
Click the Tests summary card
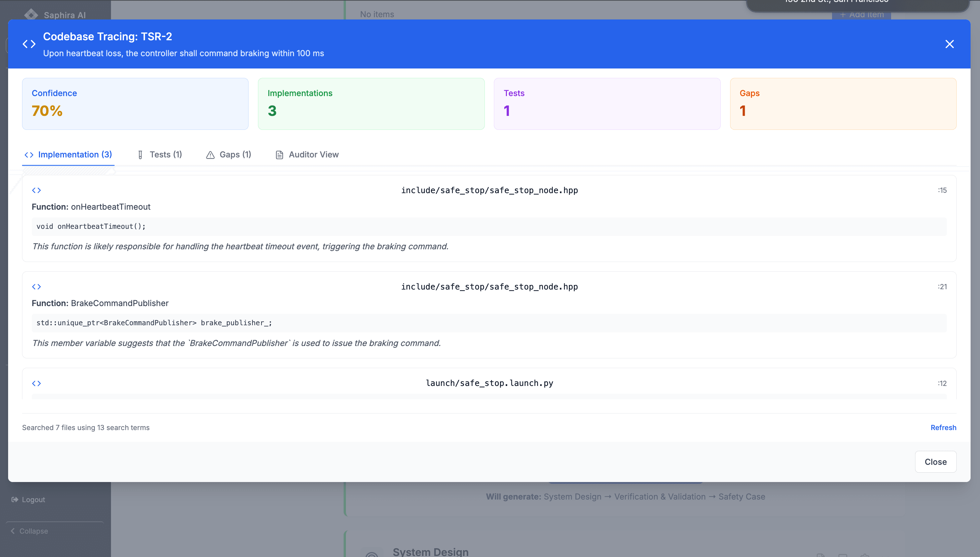pyautogui.click(x=607, y=104)
